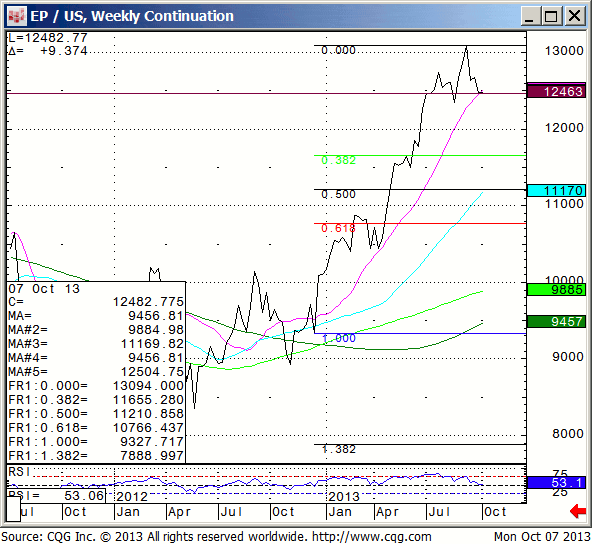Click the Jul 2013 time axis label
Screen dimensions: 592x544
click(439, 512)
